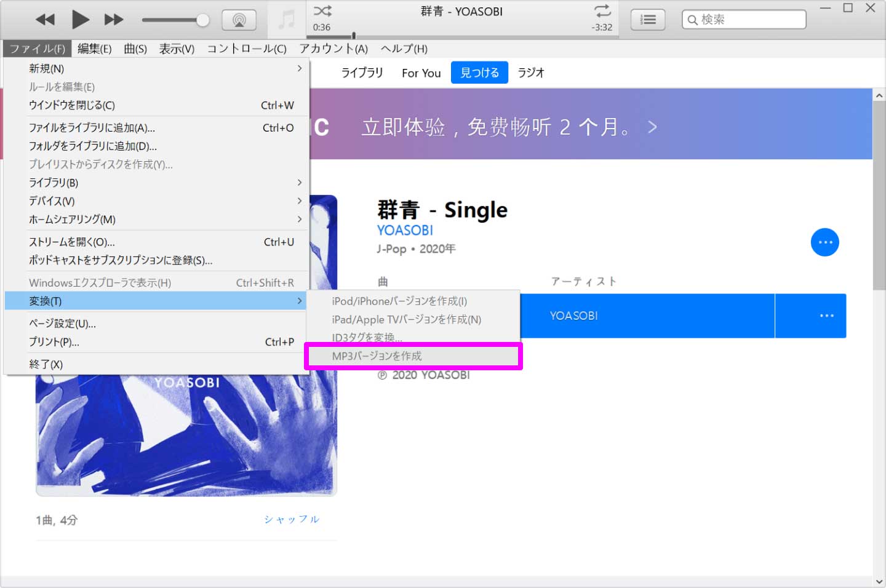Switch to the ライブラリ tab

point(362,73)
